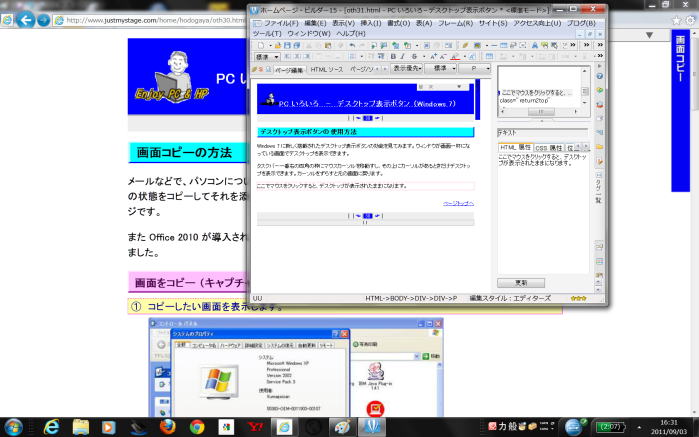
Task: Increase font size with A+ icon
Action: point(433,57)
